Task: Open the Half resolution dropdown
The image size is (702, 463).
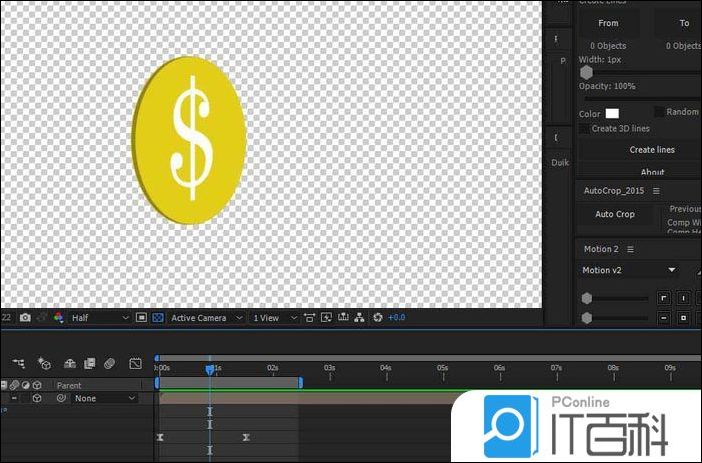Action: (100, 317)
